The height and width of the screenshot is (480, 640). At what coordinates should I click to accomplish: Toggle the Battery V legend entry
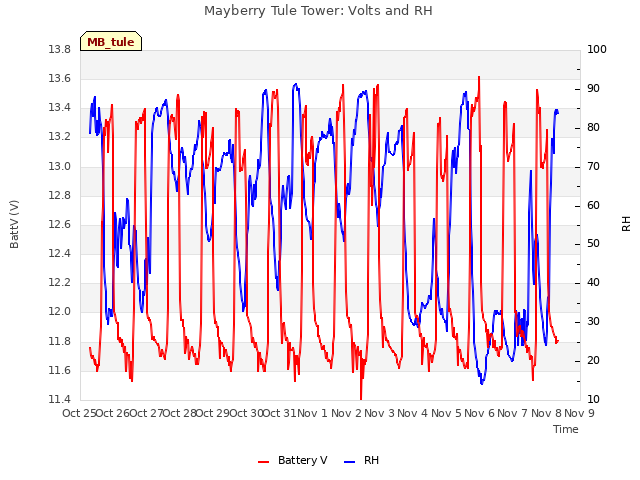pos(292,460)
